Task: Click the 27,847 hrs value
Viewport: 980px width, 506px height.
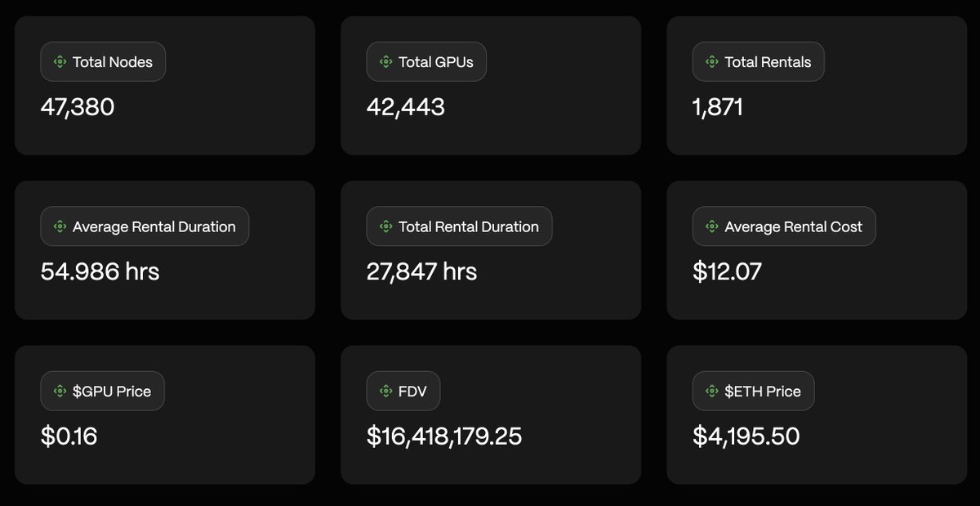Action: [421, 271]
